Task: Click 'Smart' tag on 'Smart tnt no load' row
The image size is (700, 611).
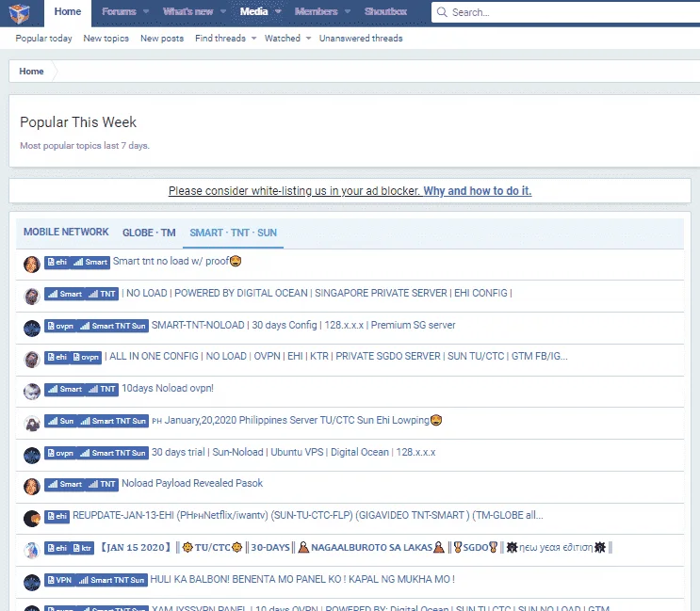Action: (x=90, y=263)
